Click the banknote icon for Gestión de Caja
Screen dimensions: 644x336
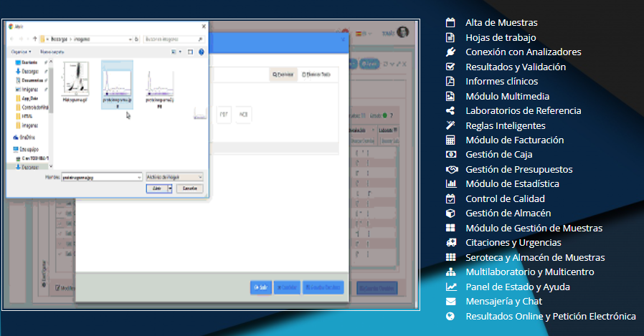[x=451, y=155]
